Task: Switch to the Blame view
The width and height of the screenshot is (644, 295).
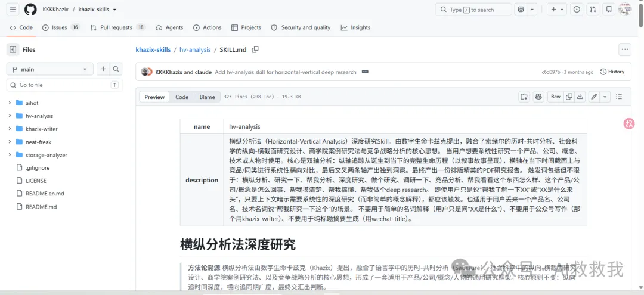Action: tap(207, 97)
